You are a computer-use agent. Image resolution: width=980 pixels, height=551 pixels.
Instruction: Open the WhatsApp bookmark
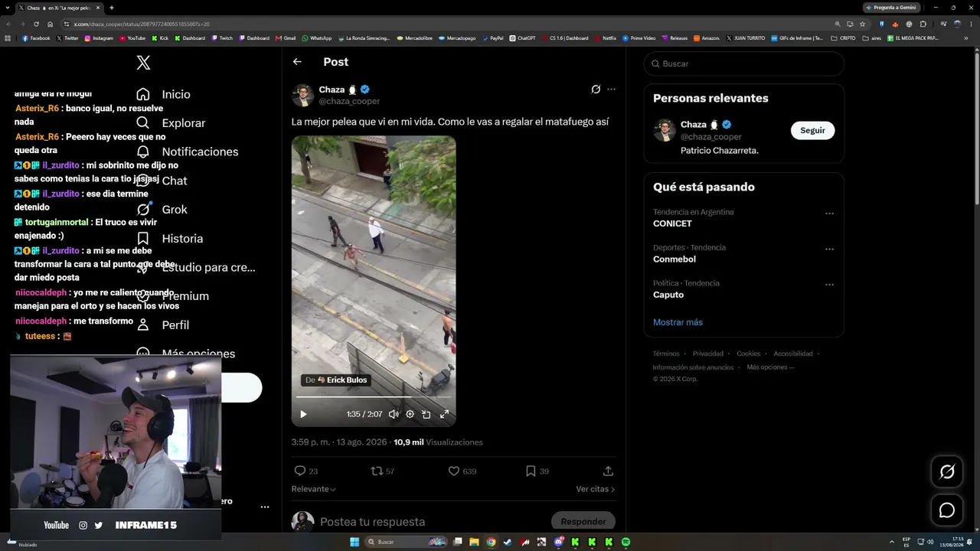point(317,38)
